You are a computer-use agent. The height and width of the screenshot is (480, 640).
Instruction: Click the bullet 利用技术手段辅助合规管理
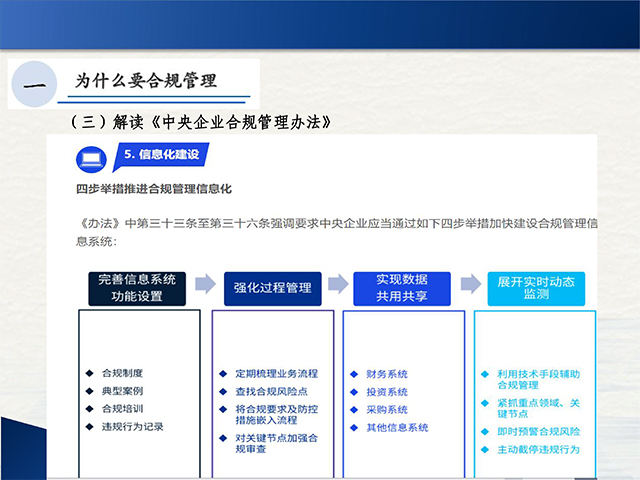coord(538,380)
